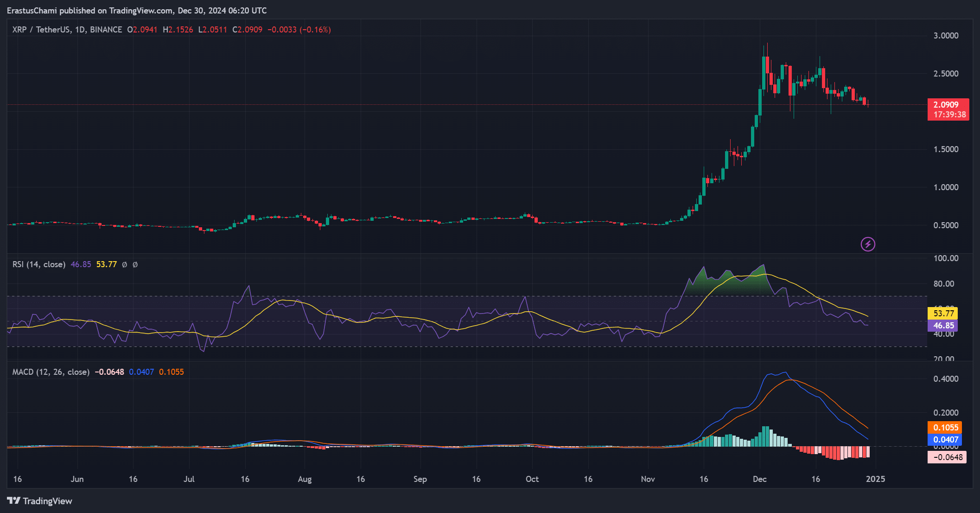
Task: Click the TradingView logo at bottom left
Action: pos(39,501)
